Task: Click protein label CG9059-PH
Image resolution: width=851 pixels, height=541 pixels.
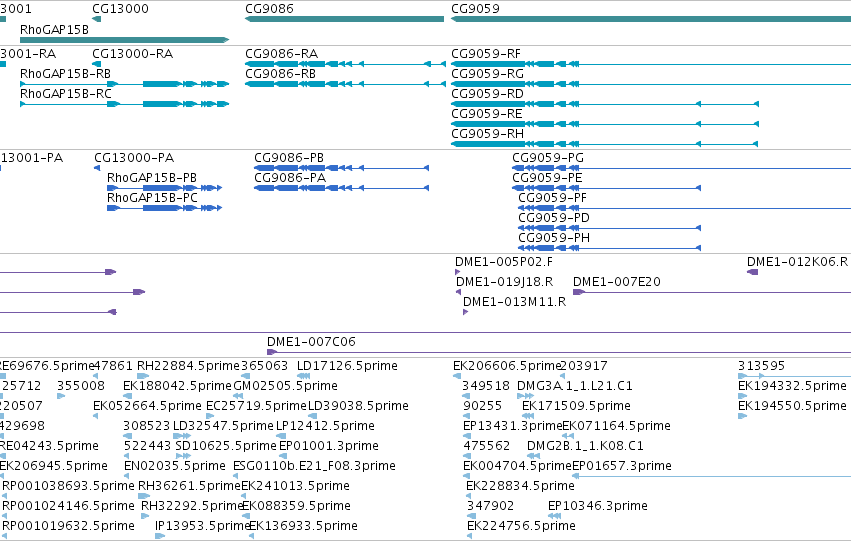Action: click(x=554, y=238)
